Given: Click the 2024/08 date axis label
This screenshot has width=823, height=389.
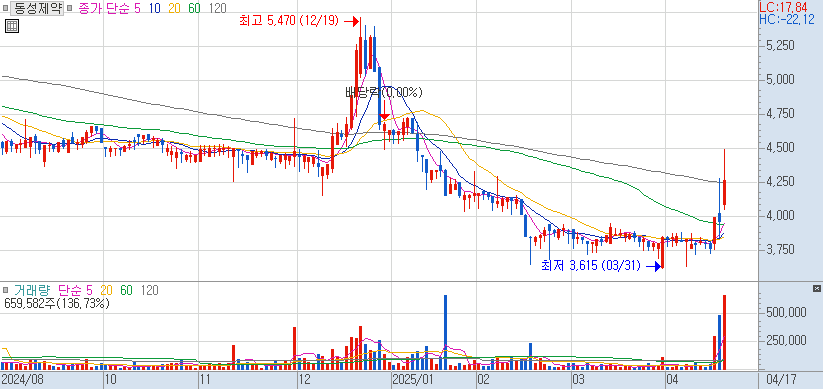Looking at the screenshot, I should click(22, 379).
